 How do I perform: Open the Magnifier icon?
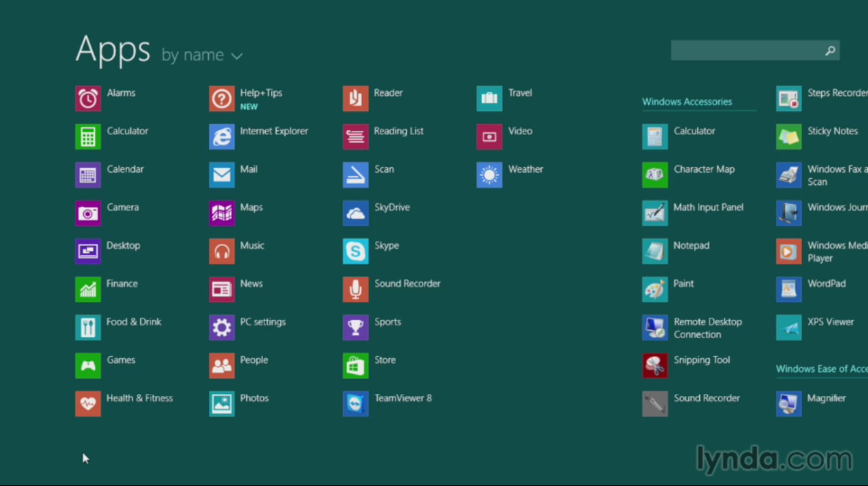(x=789, y=404)
